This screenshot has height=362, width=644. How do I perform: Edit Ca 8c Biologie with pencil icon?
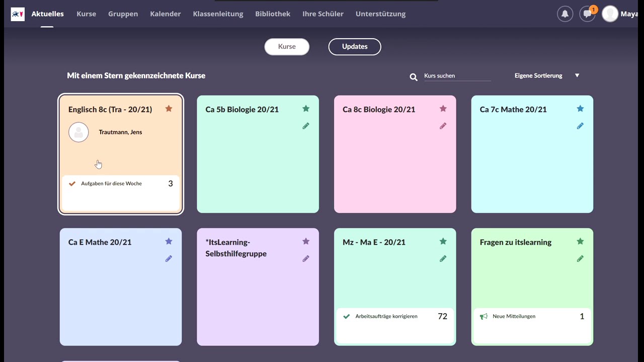(443, 126)
